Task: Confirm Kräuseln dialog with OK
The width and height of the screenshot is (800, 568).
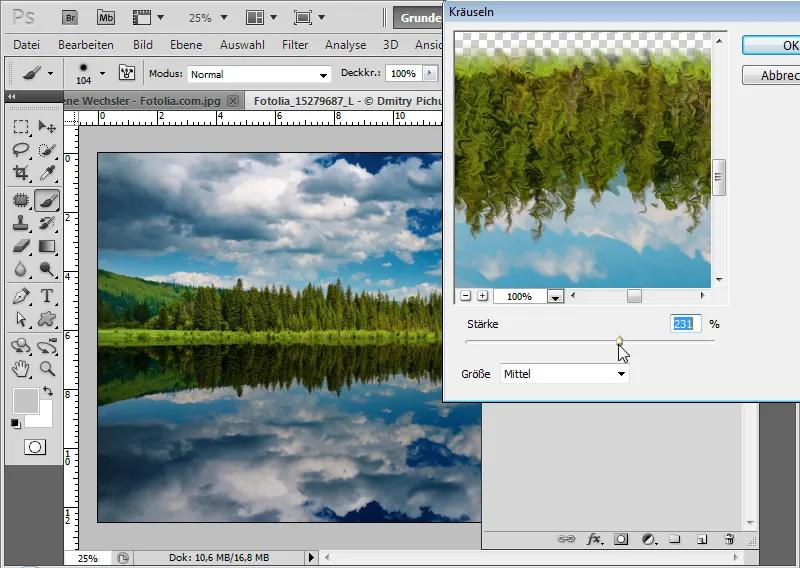Action: [771, 45]
